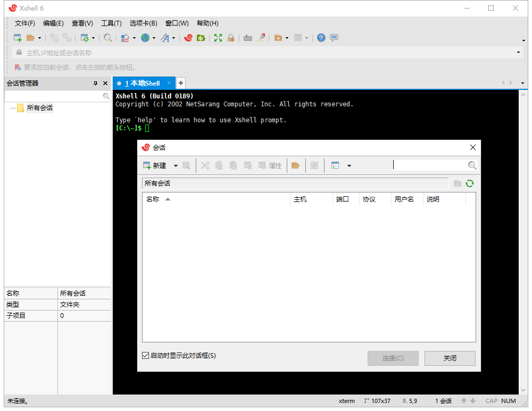The image size is (532, 411).
Task: Open the address bar history dropdown arrow
Action: point(518,53)
